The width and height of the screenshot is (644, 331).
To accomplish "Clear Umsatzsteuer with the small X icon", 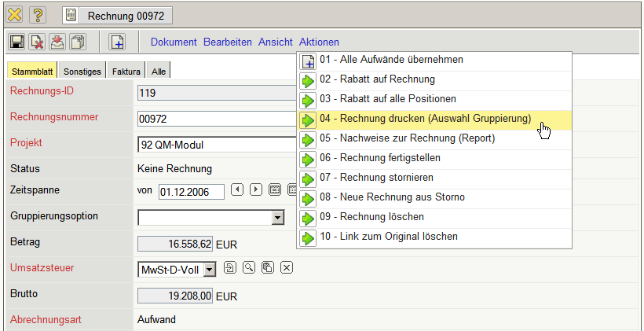I will pos(287,268).
